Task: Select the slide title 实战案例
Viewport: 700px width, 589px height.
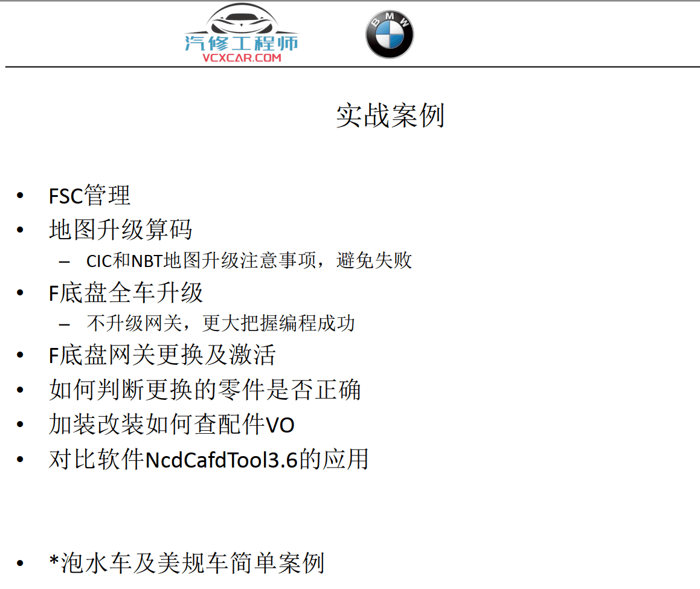Action: coord(390,115)
